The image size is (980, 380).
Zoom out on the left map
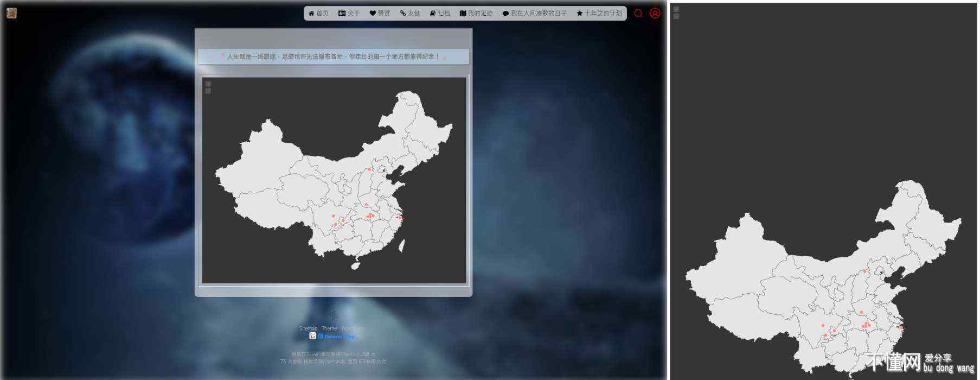pyautogui.click(x=208, y=91)
